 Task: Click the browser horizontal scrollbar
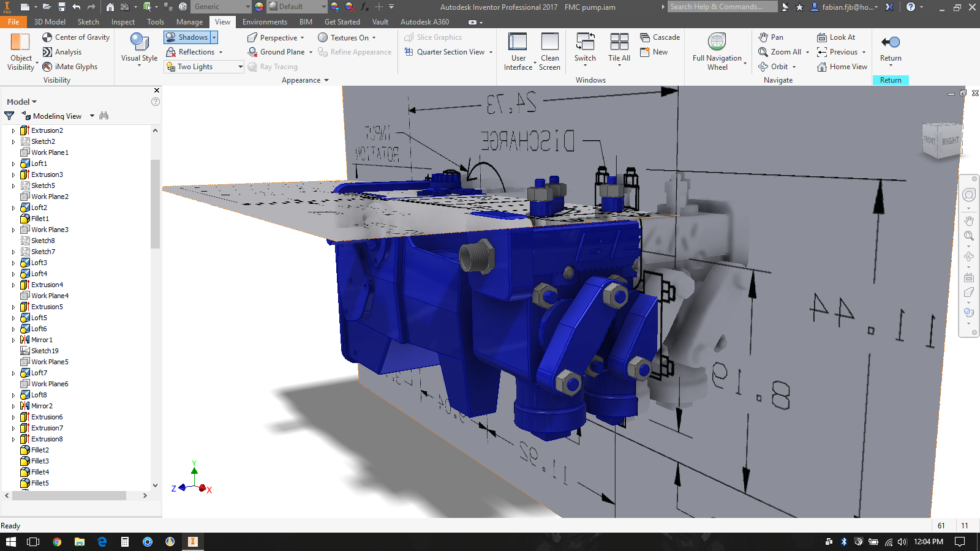point(69,495)
